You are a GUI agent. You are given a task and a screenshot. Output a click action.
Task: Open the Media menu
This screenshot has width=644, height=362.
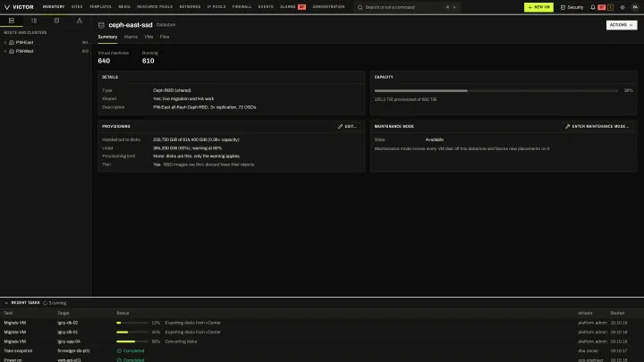point(124,7)
